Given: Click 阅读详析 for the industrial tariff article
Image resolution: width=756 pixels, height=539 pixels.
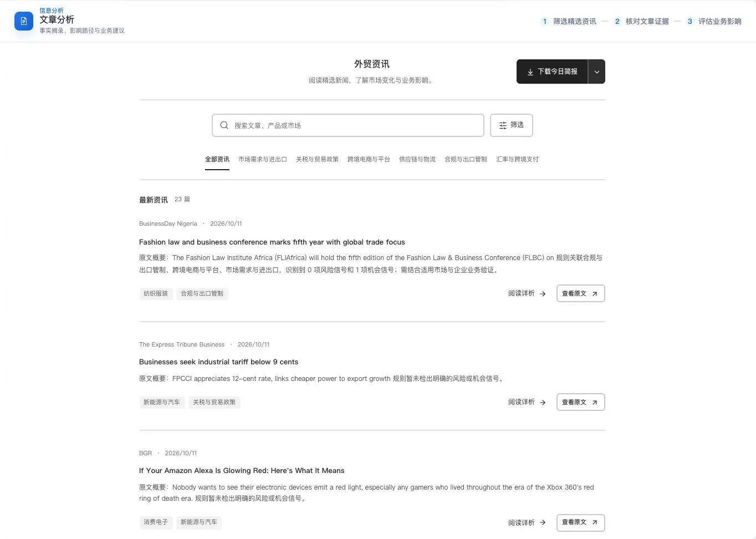Looking at the screenshot, I should [x=527, y=402].
